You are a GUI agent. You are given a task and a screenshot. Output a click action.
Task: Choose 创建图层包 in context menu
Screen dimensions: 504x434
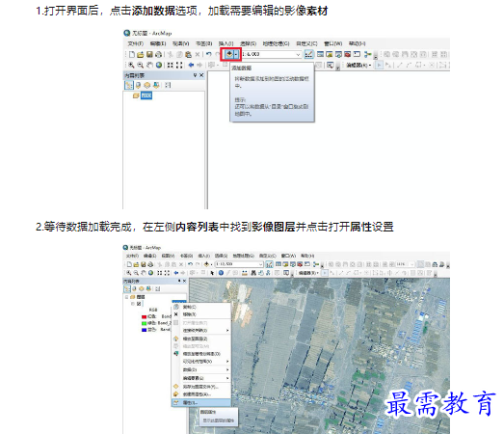click(x=200, y=394)
